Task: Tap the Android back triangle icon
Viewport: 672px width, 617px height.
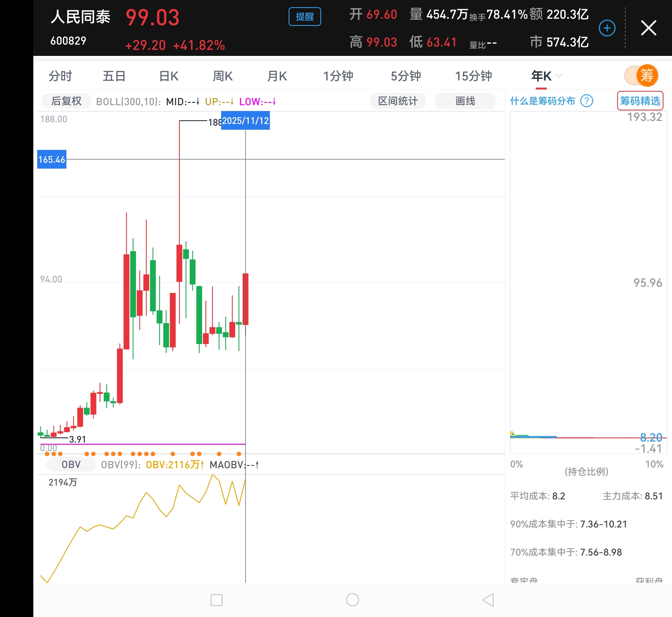Action: [488, 600]
